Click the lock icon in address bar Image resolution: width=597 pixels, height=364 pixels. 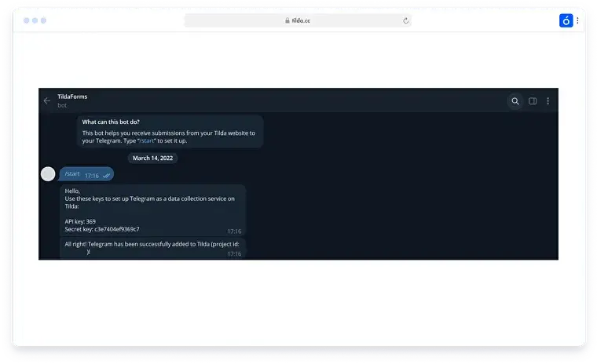(287, 20)
